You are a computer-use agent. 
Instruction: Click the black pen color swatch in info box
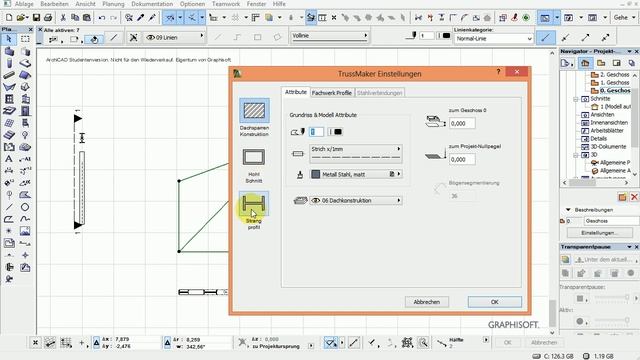click(447, 36)
